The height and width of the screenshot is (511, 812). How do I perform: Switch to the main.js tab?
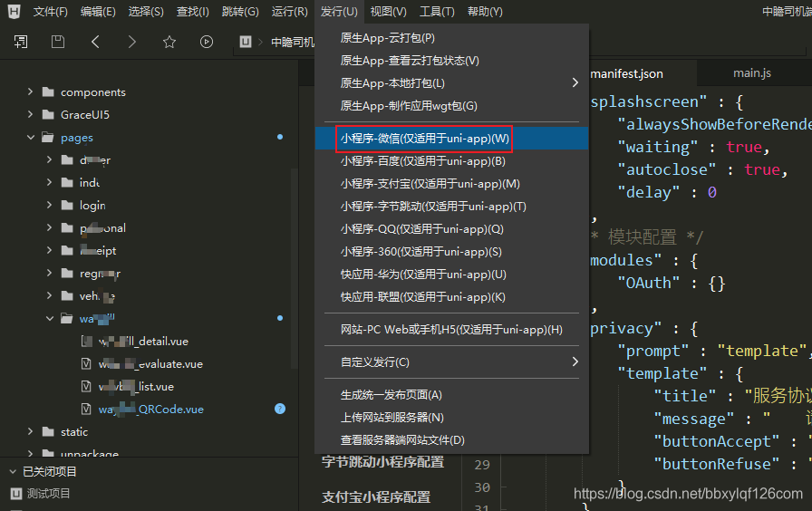(752, 73)
